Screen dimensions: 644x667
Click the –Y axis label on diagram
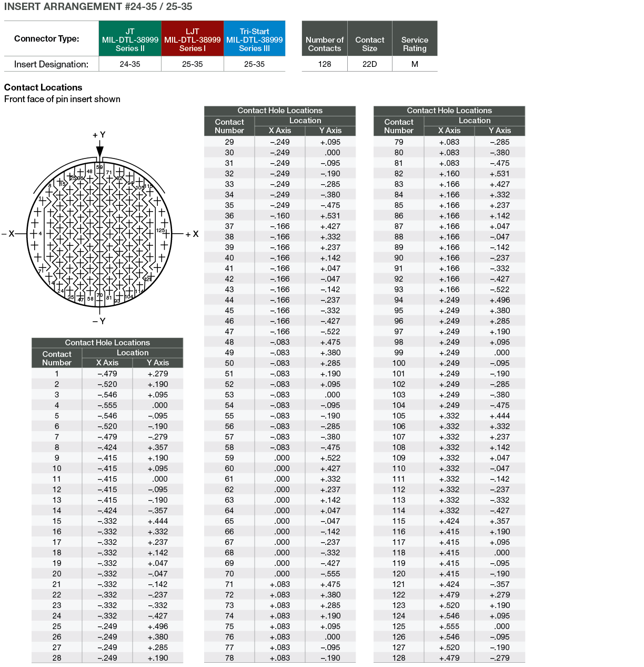click(99, 321)
